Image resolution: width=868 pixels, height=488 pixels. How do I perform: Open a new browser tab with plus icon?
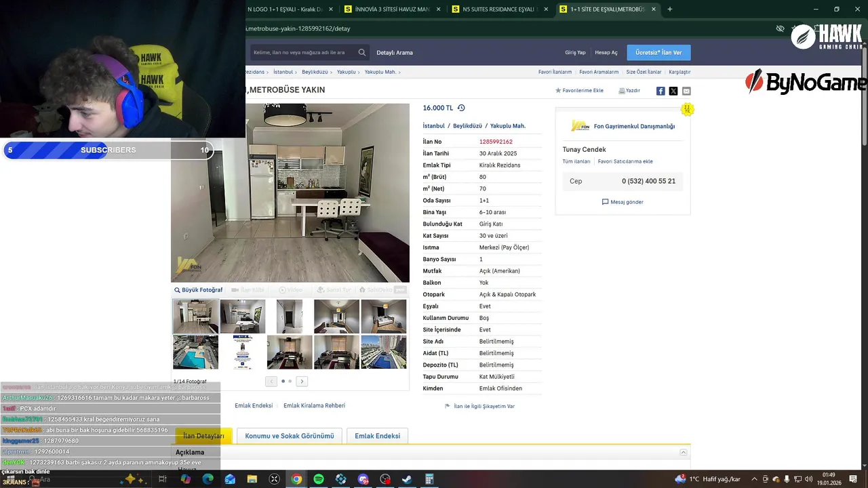(x=670, y=9)
